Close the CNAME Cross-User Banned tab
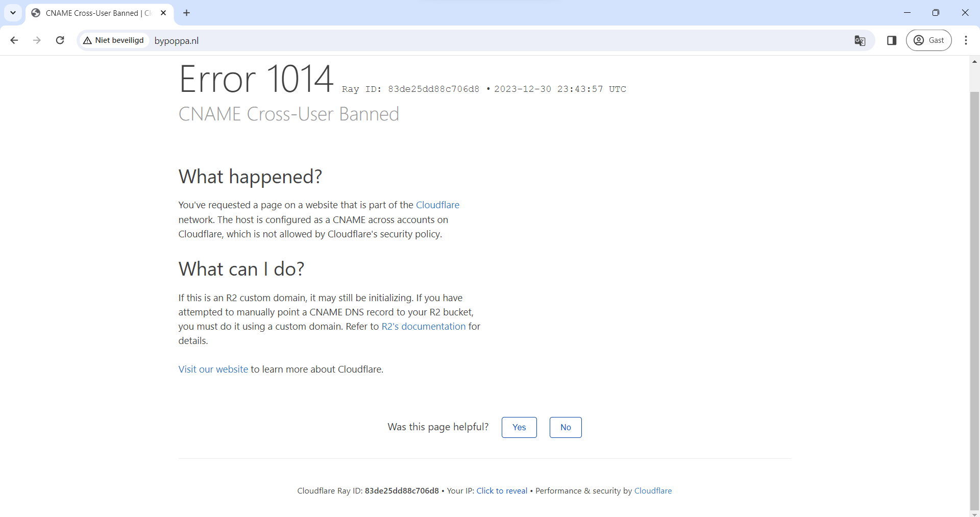Image resolution: width=980 pixels, height=517 pixels. coord(163,13)
